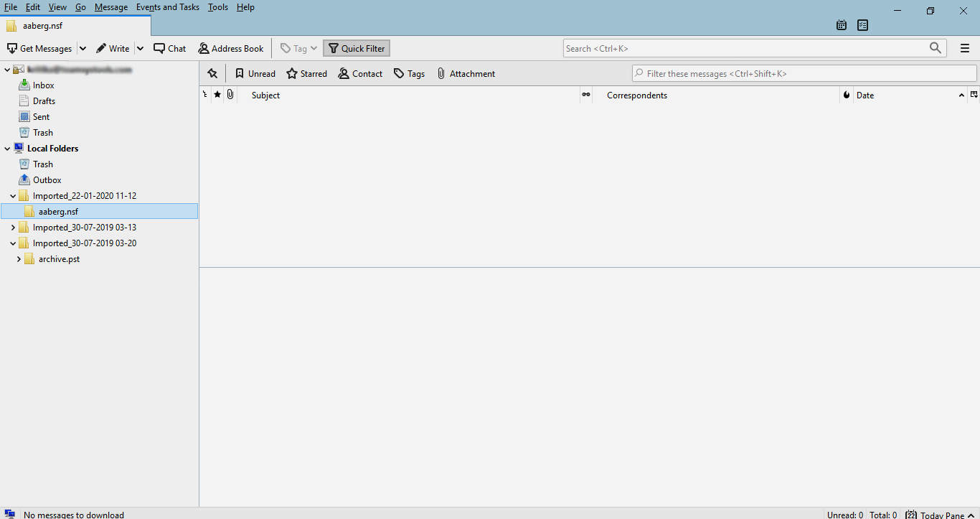Toggle the Unread quick filter
This screenshot has height=519, width=980.
tap(255, 73)
